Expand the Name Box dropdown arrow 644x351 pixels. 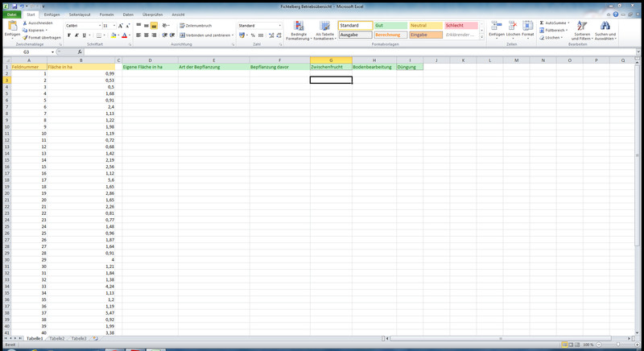(53, 52)
